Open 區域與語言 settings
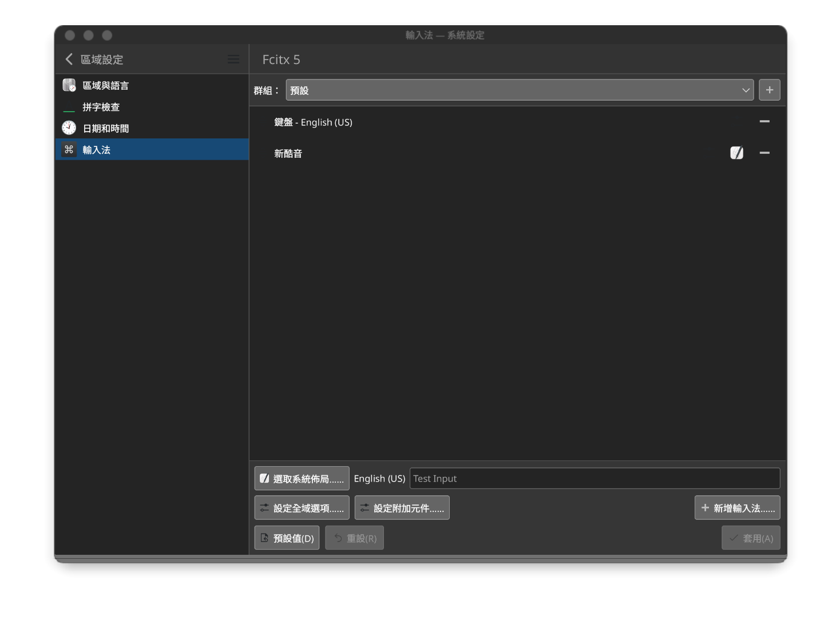This screenshot has height=624, width=840. pyautogui.click(x=152, y=85)
